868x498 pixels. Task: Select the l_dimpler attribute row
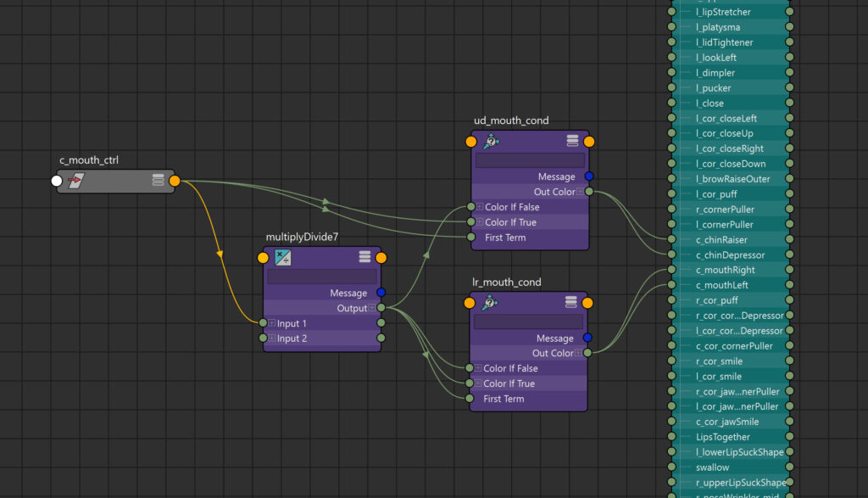731,73
